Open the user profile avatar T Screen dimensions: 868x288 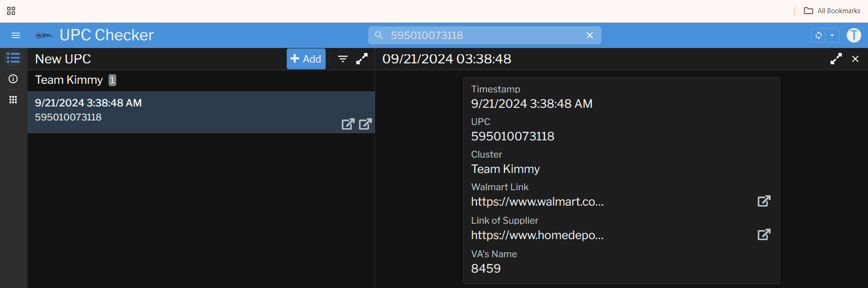click(854, 35)
